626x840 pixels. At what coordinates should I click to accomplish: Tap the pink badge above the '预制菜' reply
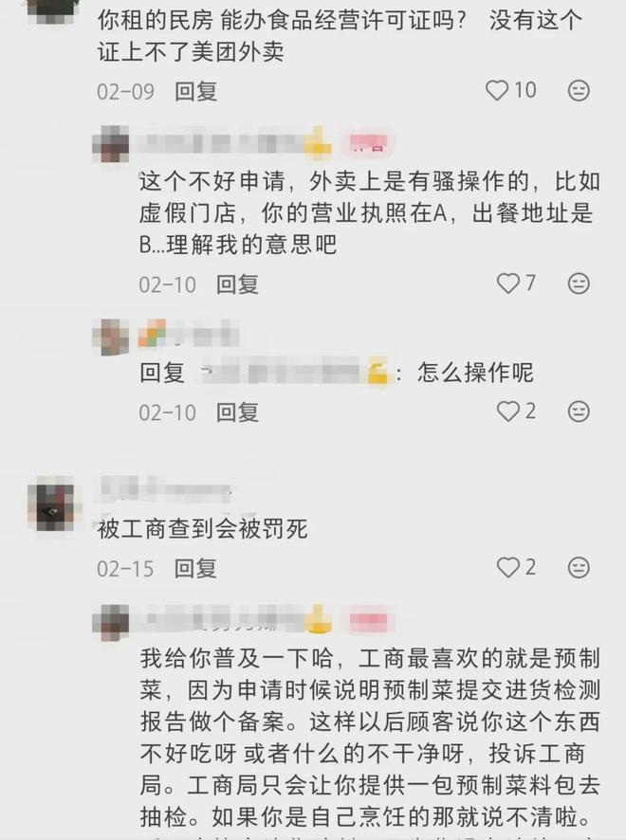369,621
